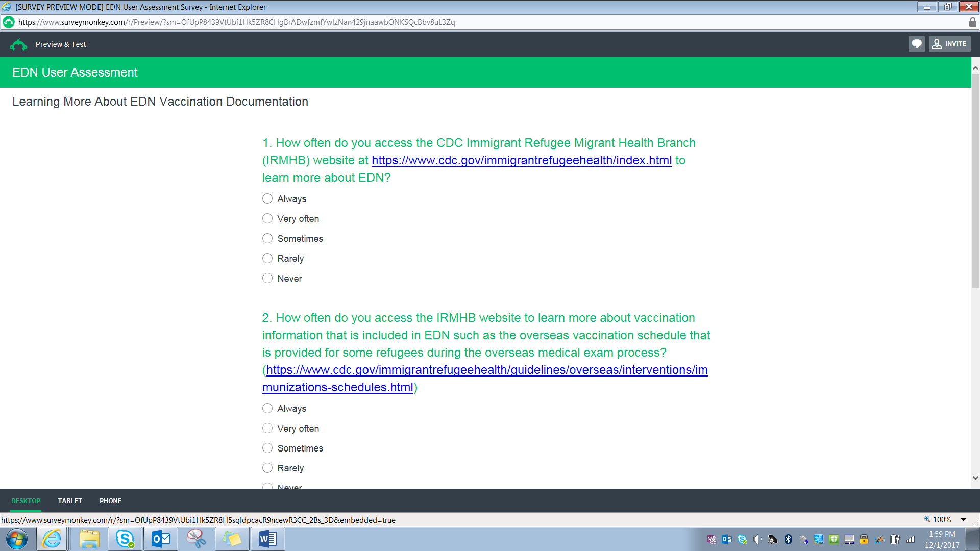
Task: Open the CDC immigrantrefugeehealth index.html link
Action: click(521, 160)
